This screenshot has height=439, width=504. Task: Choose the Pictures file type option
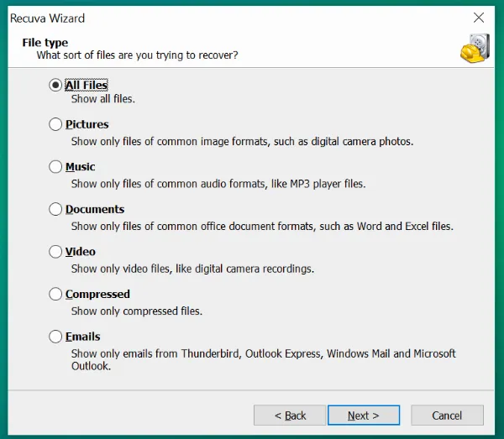click(x=56, y=125)
